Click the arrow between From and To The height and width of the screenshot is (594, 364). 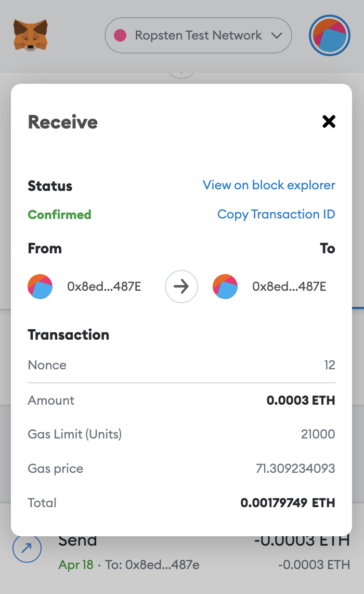tap(181, 287)
